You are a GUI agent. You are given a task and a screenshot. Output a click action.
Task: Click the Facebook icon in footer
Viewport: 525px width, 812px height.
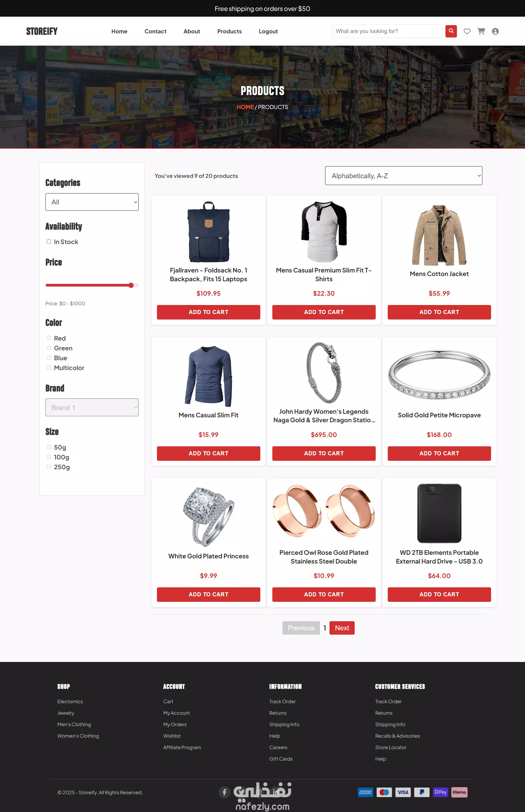pos(224,792)
